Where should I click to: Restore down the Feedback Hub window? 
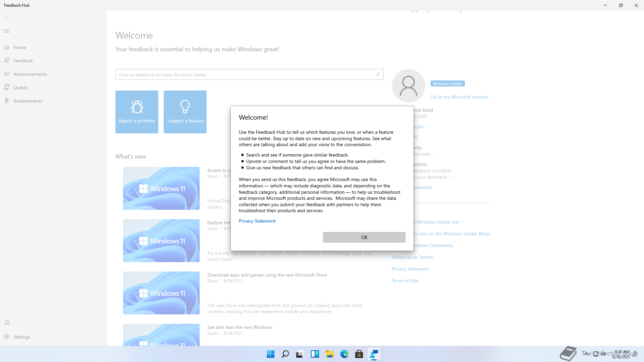click(621, 5)
